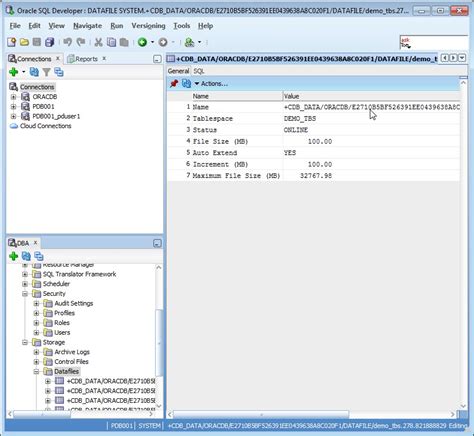Click the ask search input field
This screenshot has height=436, width=474.
[x=434, y=43]
